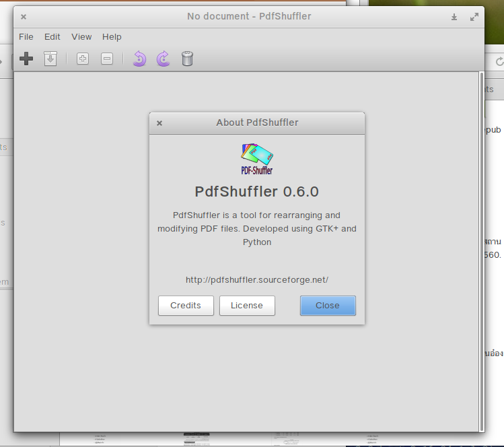
Task: Open the File menu
Action: (26, 37)
